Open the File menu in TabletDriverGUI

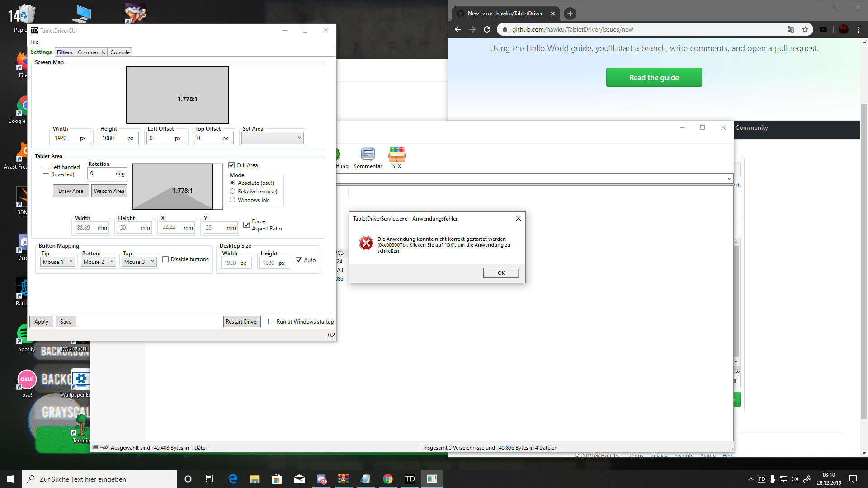click(x=34, y=42)
